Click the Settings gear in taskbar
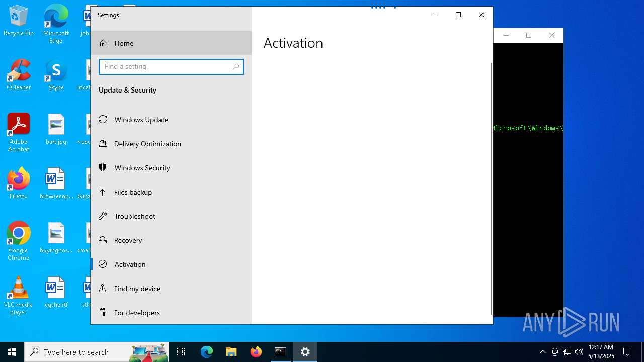644x362 pixels. pos(305,352)
